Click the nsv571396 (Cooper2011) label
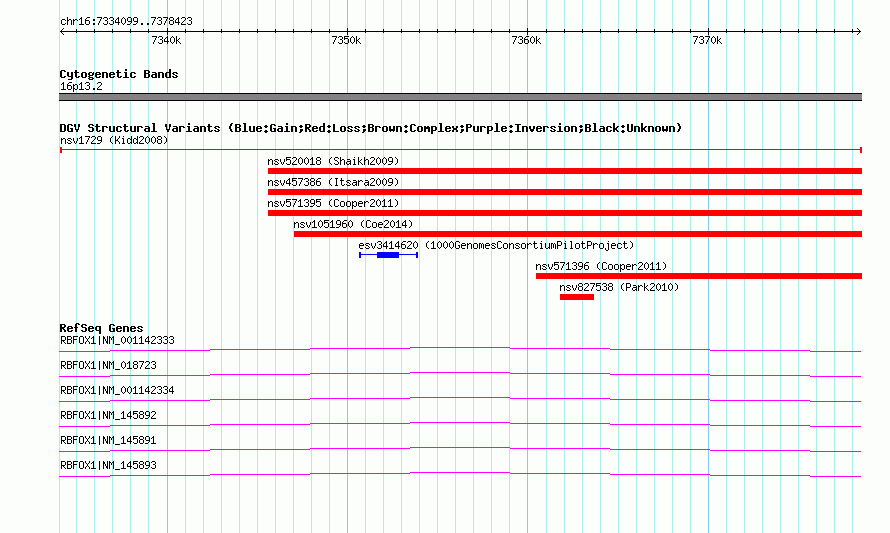Image resolution: width=890 pixels, height=533 pixels. (x=601, y=266)
